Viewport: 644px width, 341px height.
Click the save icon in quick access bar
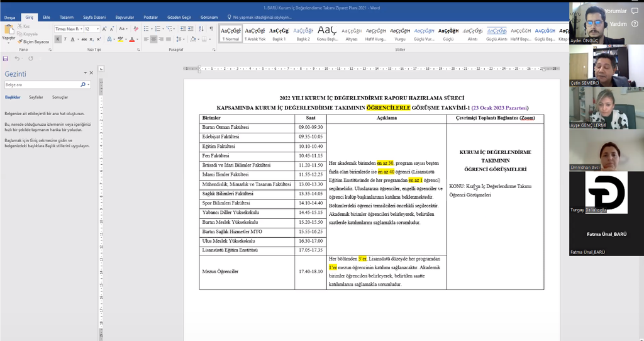click(6, 59)
